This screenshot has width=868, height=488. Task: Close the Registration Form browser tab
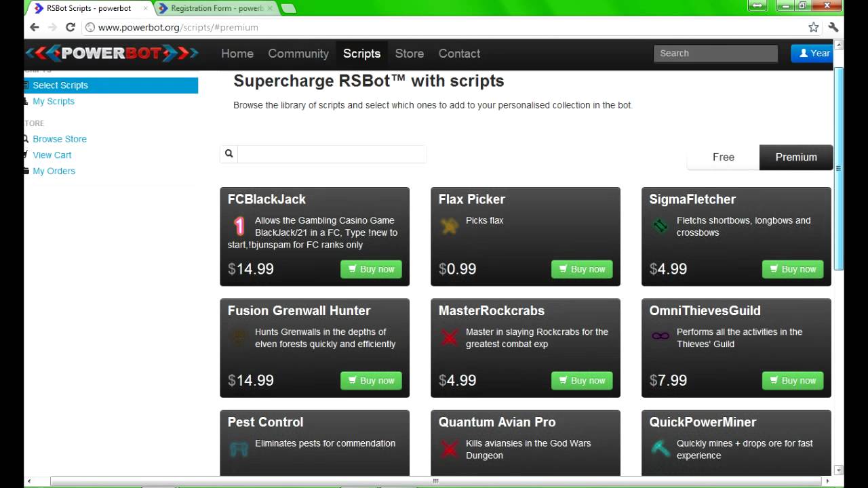269,8
